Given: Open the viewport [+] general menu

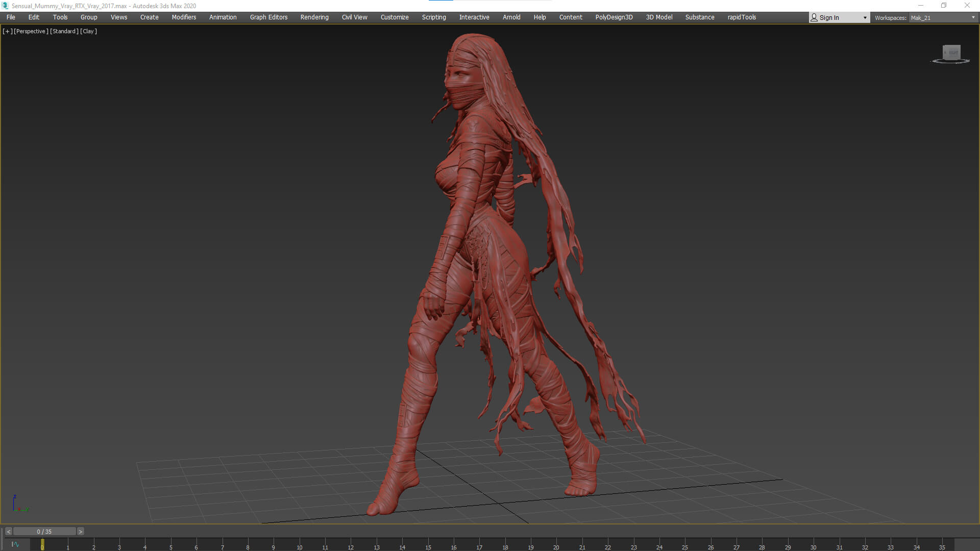Looking at the screenshot, I should point(7,31).
